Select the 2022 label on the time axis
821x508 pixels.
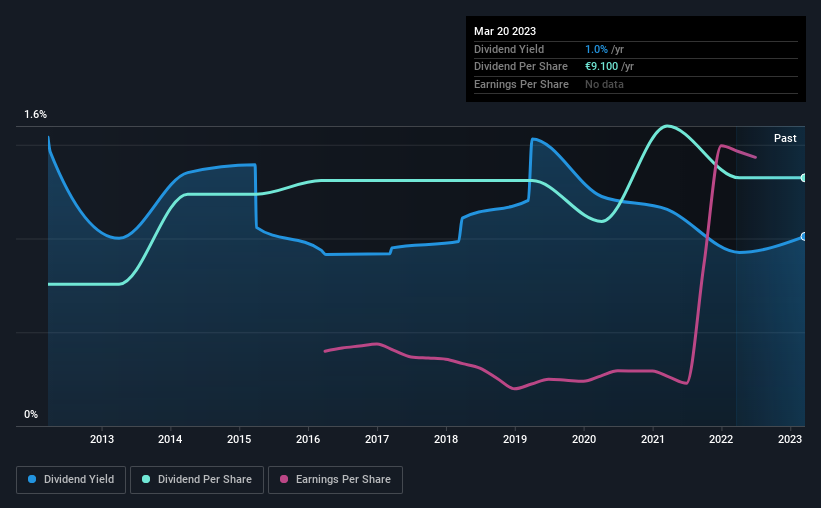pos(721,439)
